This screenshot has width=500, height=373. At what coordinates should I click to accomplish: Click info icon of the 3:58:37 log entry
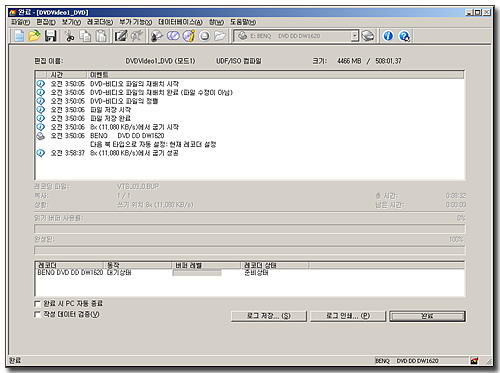[x=40, y=153]
